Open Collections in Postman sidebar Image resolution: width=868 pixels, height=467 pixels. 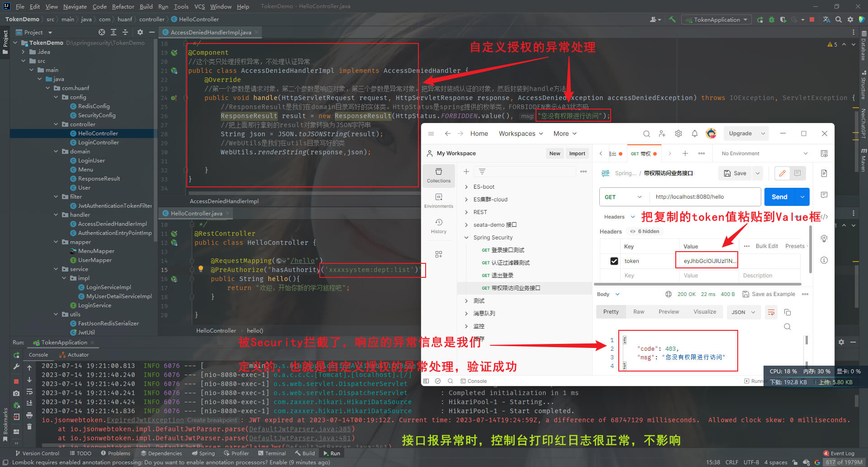(439, 176)
